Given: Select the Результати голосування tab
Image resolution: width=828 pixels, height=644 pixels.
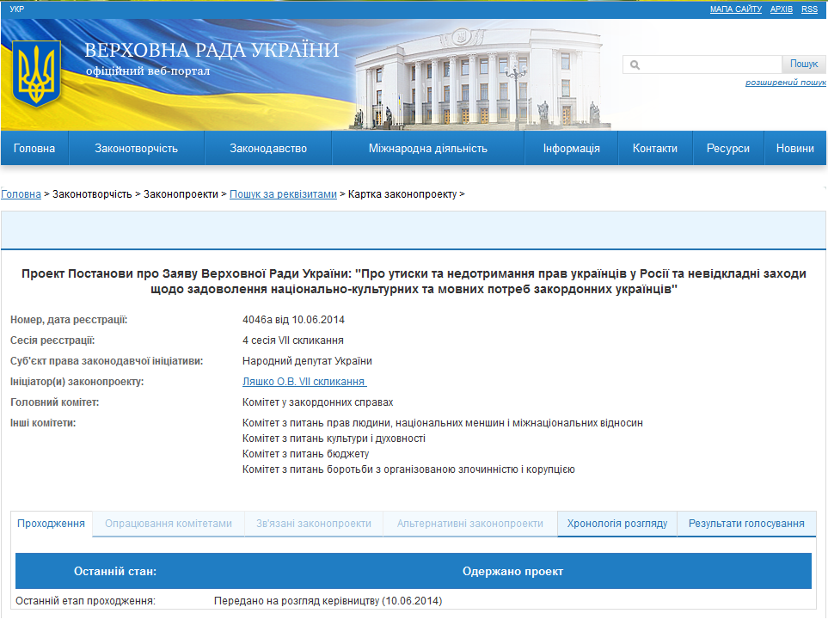Looking at the screenshot, I should point(746,524).
